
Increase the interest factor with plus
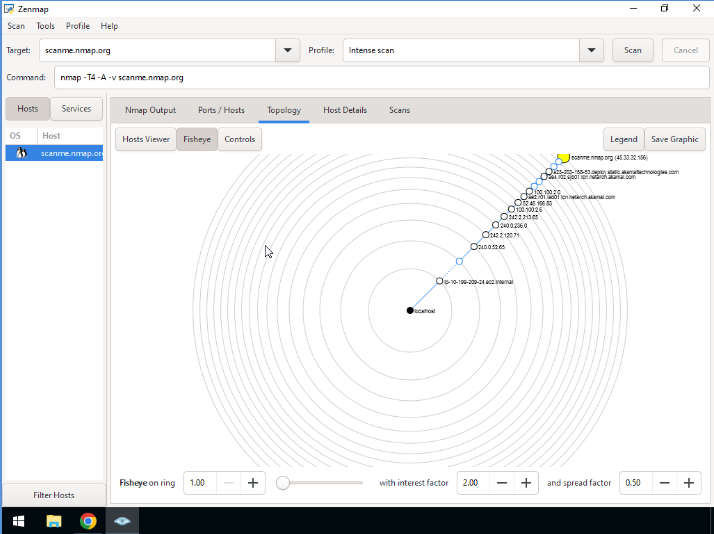tap(526, 483)
